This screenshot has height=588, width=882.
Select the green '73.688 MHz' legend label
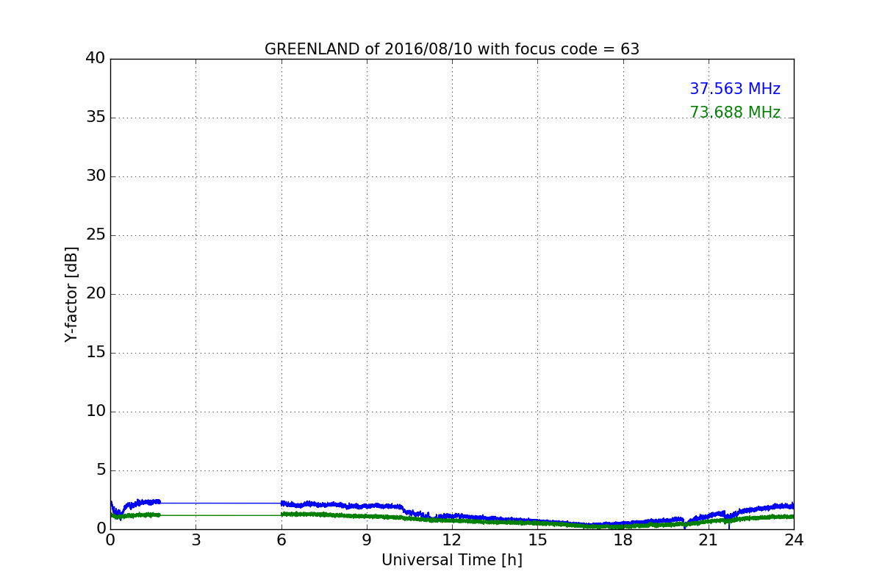click(x=735, y=112)
